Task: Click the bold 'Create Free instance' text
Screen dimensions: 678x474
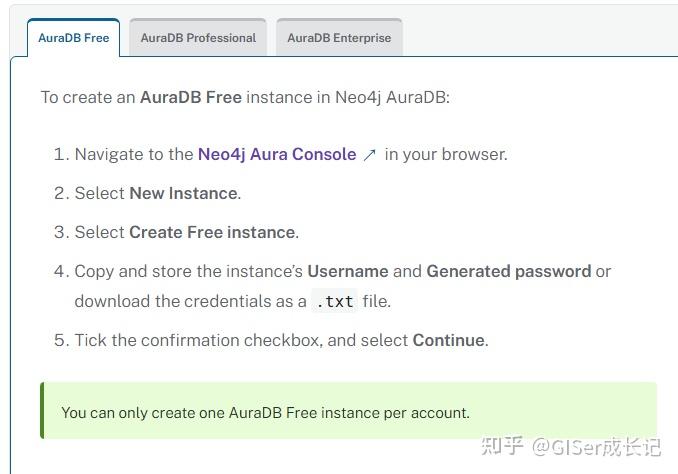Action: click(212, 232)
